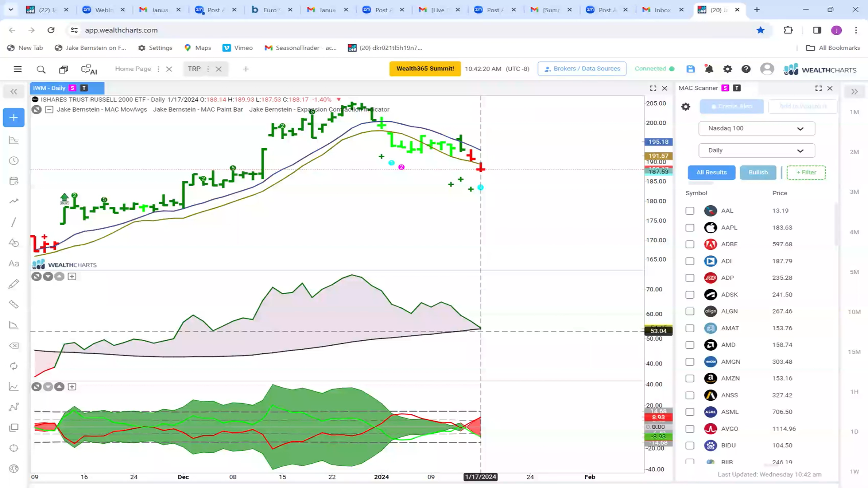Switch to the TRP workspace tab

click(194, 69)
